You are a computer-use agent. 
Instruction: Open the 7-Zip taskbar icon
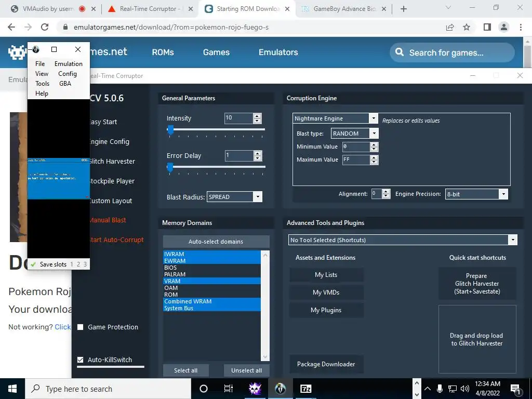click(x=305, y=389)
